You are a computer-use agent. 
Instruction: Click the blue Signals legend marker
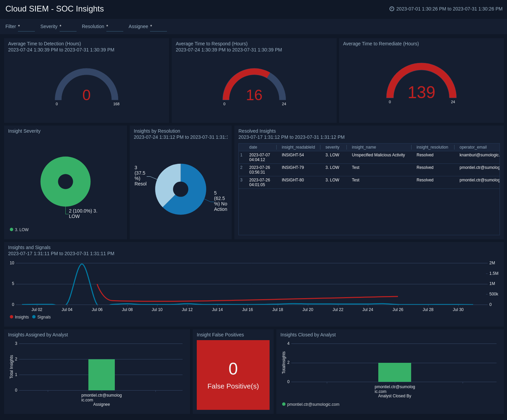[34, 317]
